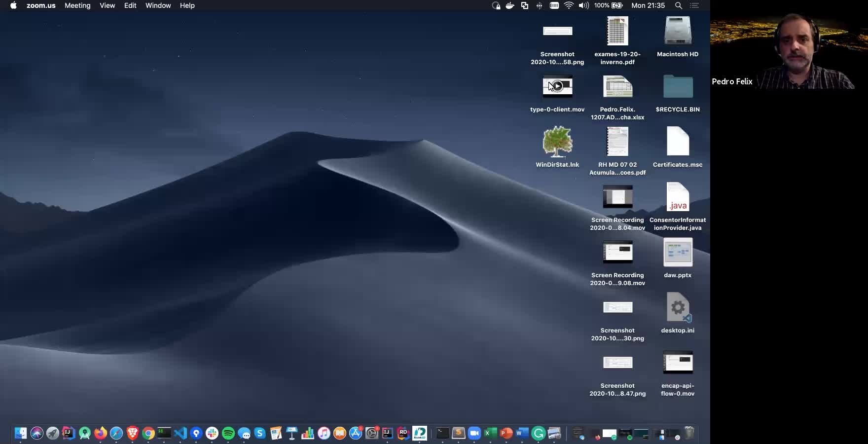Select Screen Recording 2020-0...8.04.mov file

tap(617, 207)
